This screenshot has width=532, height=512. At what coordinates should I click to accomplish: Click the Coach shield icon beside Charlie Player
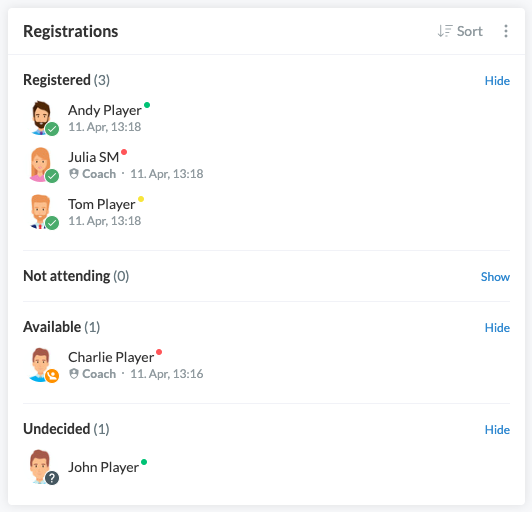pos(74,374)
